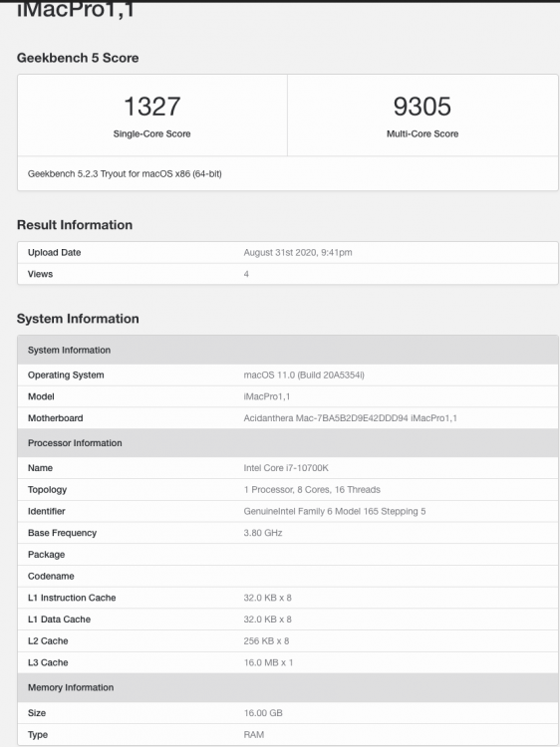560x747 pixels.
Task: Select the multi-core score 9305
Action: pyautogui.click(x=422, y=106)
